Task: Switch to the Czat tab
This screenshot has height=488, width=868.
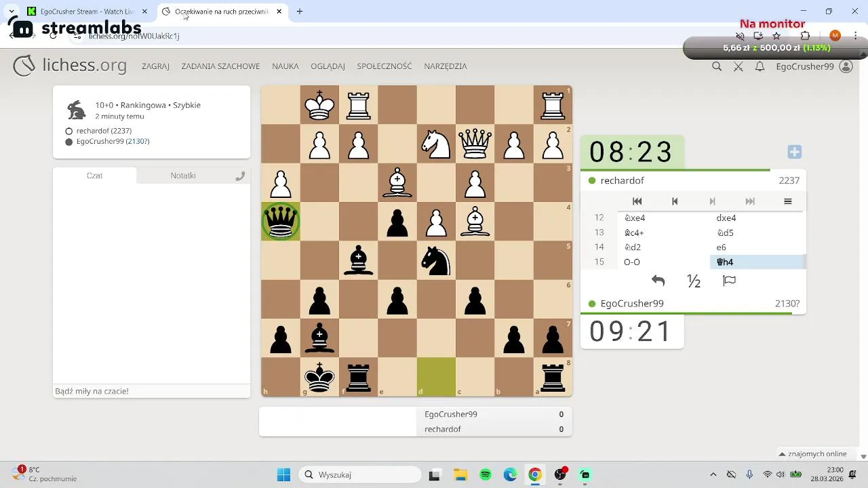Action: pyautogui.click(x=94, y=176)
